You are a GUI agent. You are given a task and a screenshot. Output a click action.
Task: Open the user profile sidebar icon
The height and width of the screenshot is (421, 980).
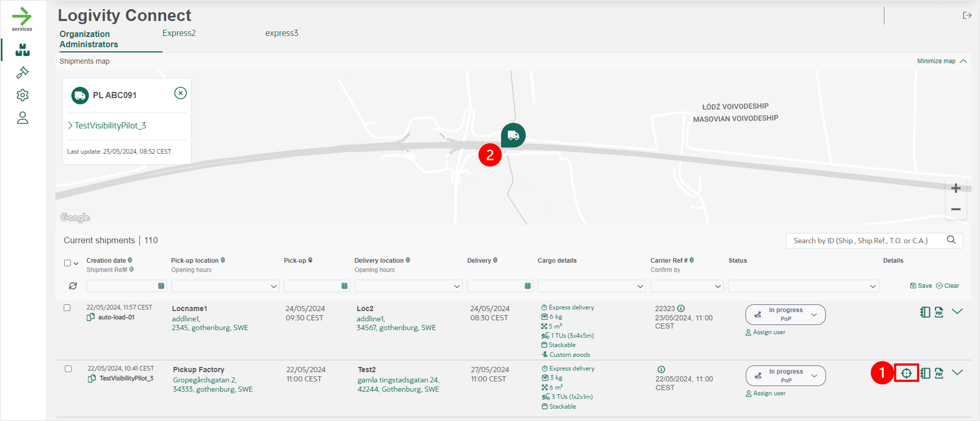pos(23,118)
